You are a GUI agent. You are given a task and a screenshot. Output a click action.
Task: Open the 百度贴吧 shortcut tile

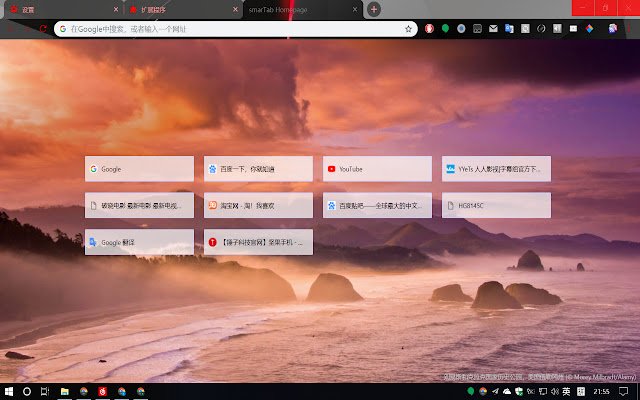[x=377, y=205]
